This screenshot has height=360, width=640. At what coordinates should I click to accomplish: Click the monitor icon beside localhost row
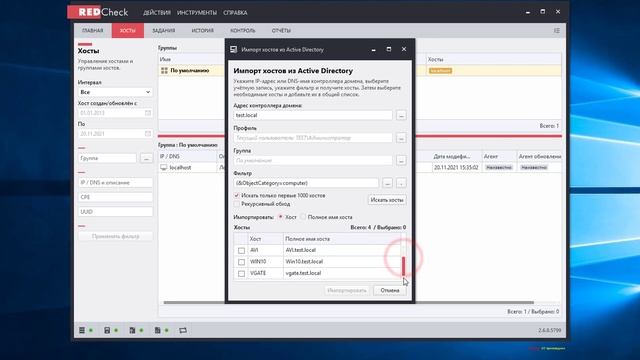coord(164,167)
